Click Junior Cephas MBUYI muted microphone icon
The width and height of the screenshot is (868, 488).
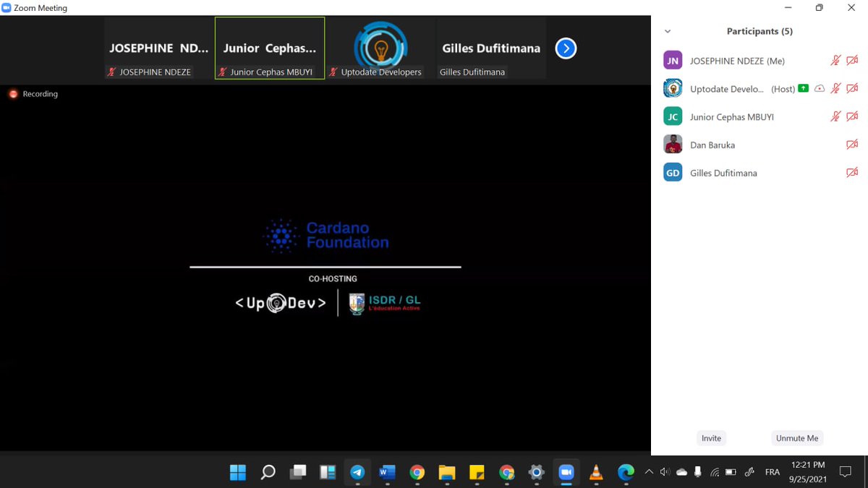click(x=835, y=116)
